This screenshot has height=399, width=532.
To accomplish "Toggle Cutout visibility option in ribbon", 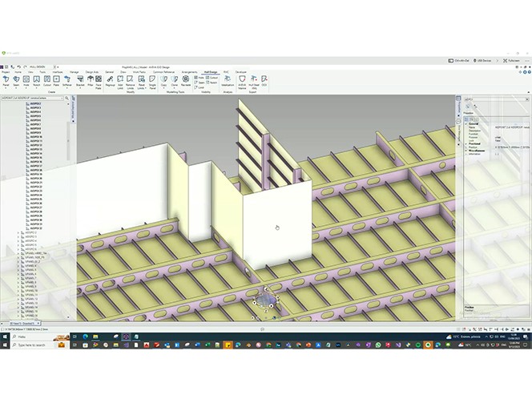I will click(x=212, y=77).
